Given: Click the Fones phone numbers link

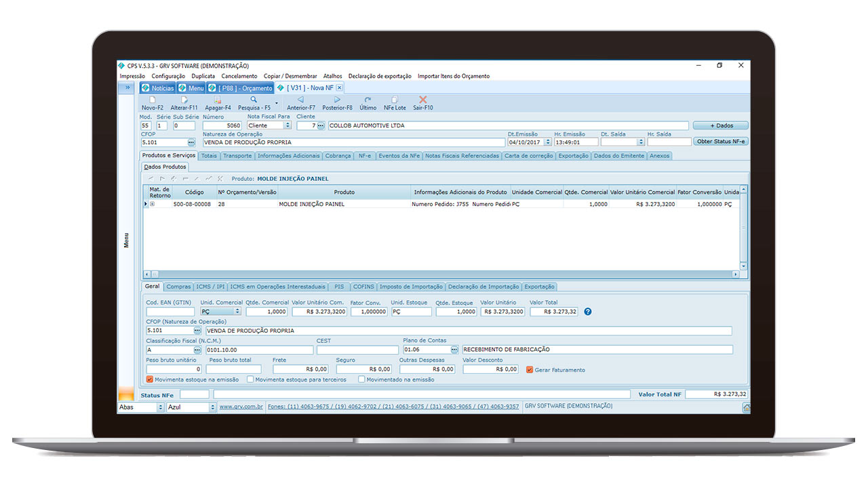Looking at the screenshot, I should point(393,407).
